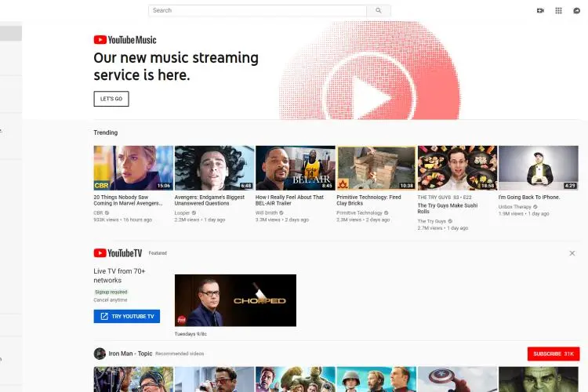Click the 'Featured' label beside YouTube TV

(158, 253)
